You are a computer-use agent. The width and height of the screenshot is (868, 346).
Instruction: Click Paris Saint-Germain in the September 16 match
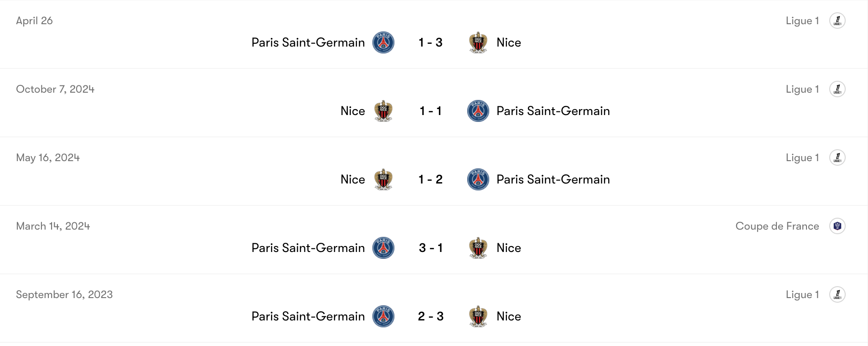point(307,316)
